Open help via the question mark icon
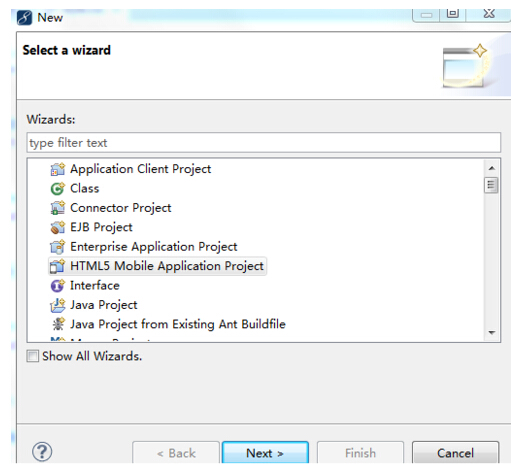Viewport: 511px width, 476px height. point(42,452)
